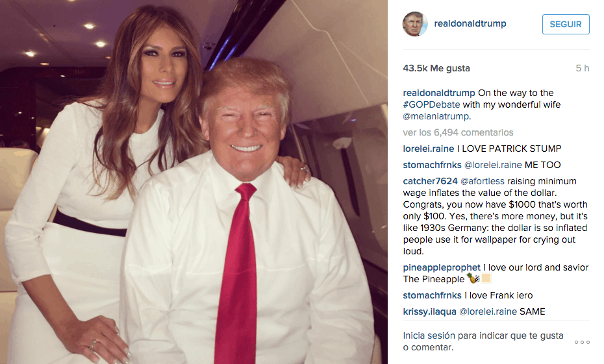Open pineappleprophet commenter profile
The image size is (604, 364).
click(442, 267)
